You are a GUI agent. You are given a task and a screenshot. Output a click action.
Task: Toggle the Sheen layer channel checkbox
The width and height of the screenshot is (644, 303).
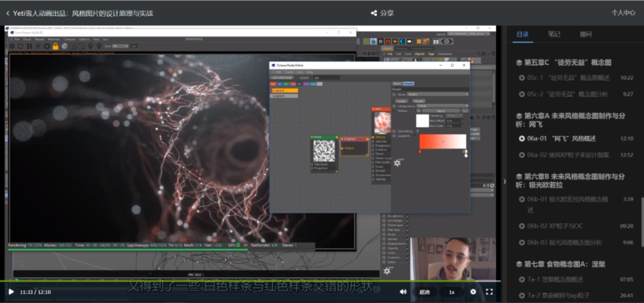[x=408, y=225]
